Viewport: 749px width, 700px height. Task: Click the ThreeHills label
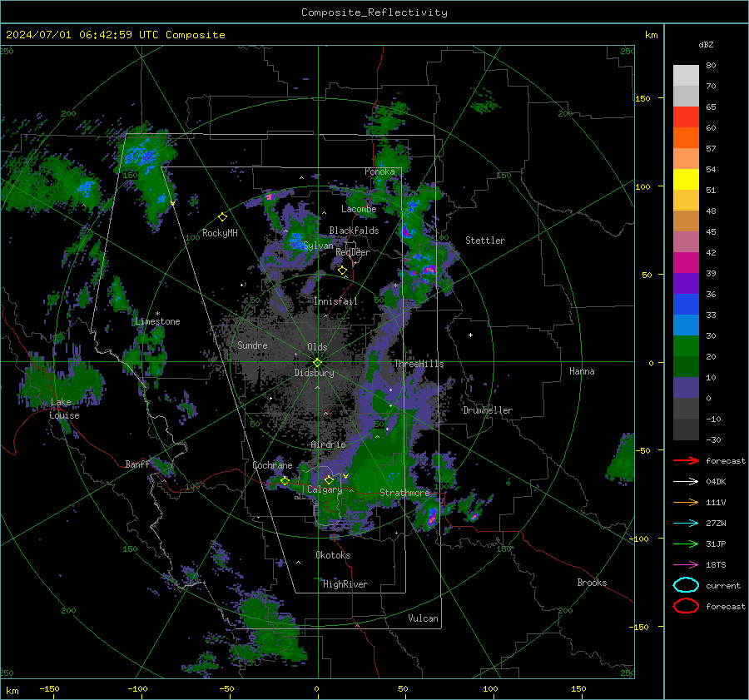point(419,364)
